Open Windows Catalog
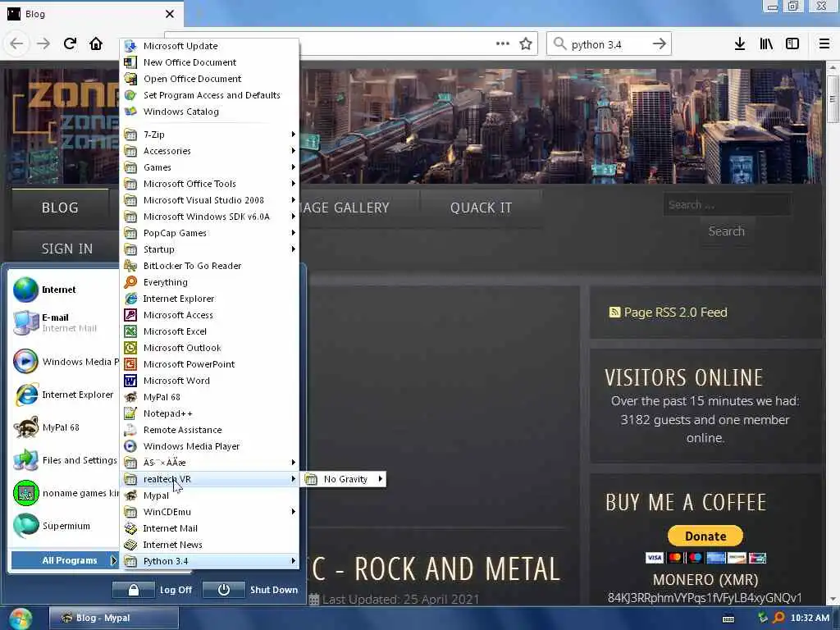The width and height of the screenshot is (840, 630). (x=210, y=112)
